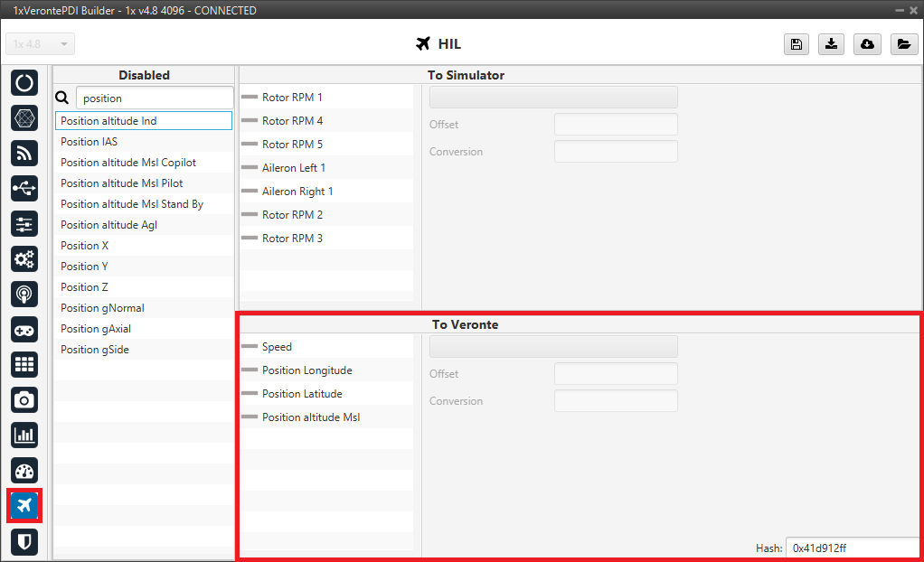The height and width of the screenshot is (562, 924).
Task: Open the bar chart sidebar icon
Action: [x=24, y=435]
